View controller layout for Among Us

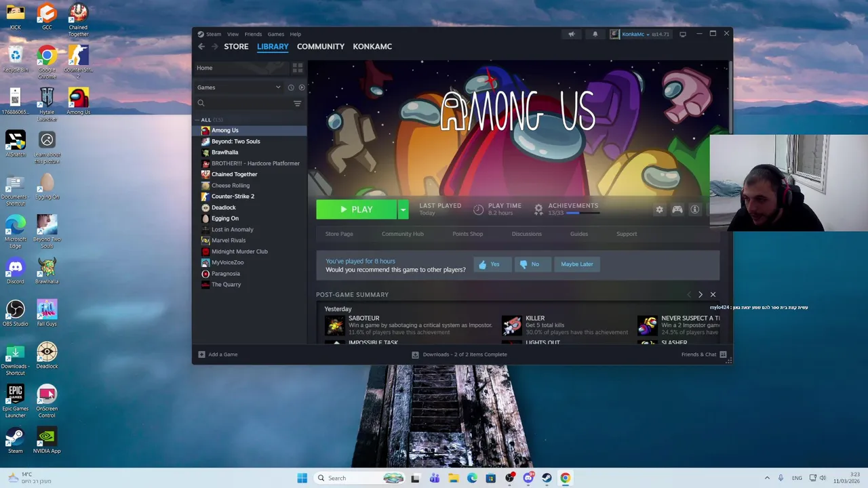677,209
